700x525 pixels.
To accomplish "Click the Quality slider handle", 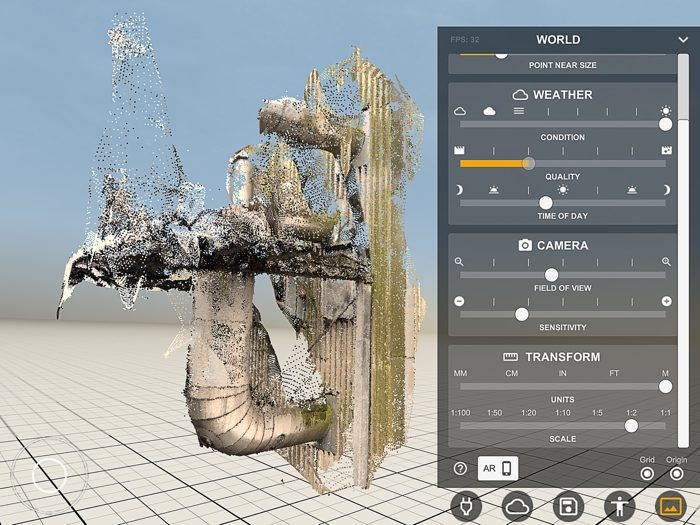I will coord(529,163).
